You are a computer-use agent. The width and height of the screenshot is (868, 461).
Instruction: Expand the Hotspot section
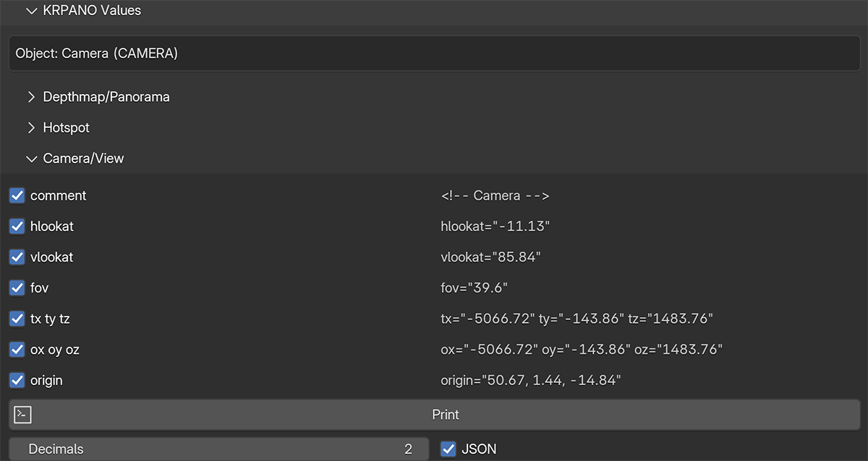[x=31, y=128]
